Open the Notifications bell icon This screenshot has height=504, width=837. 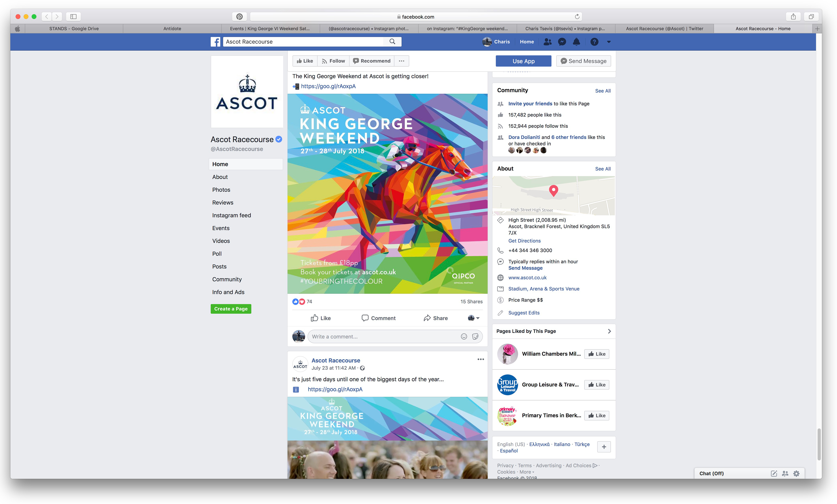pos(577,42)
